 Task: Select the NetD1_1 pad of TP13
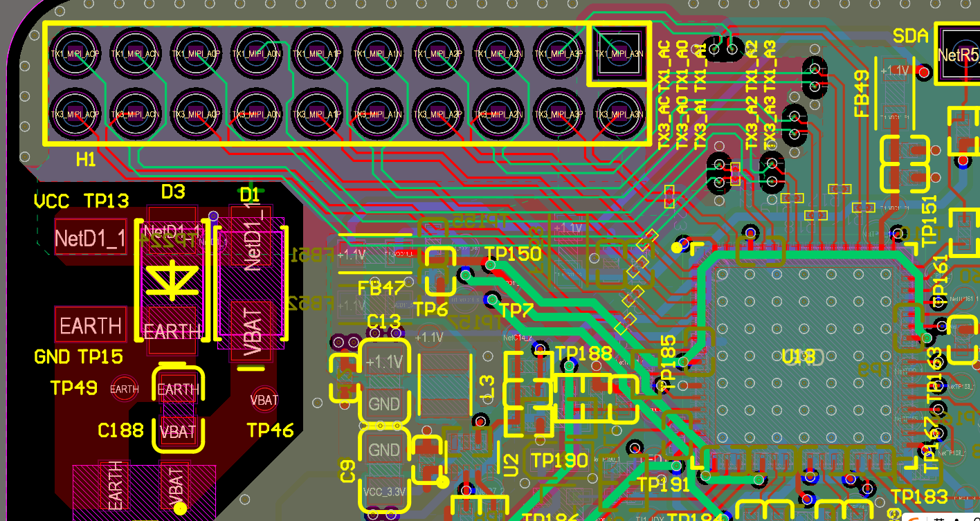point(90,239)
